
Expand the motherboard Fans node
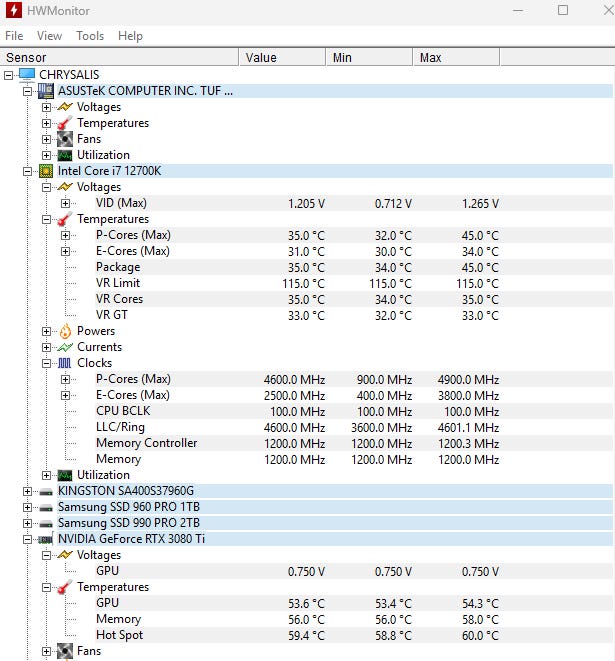coord(46,140)
